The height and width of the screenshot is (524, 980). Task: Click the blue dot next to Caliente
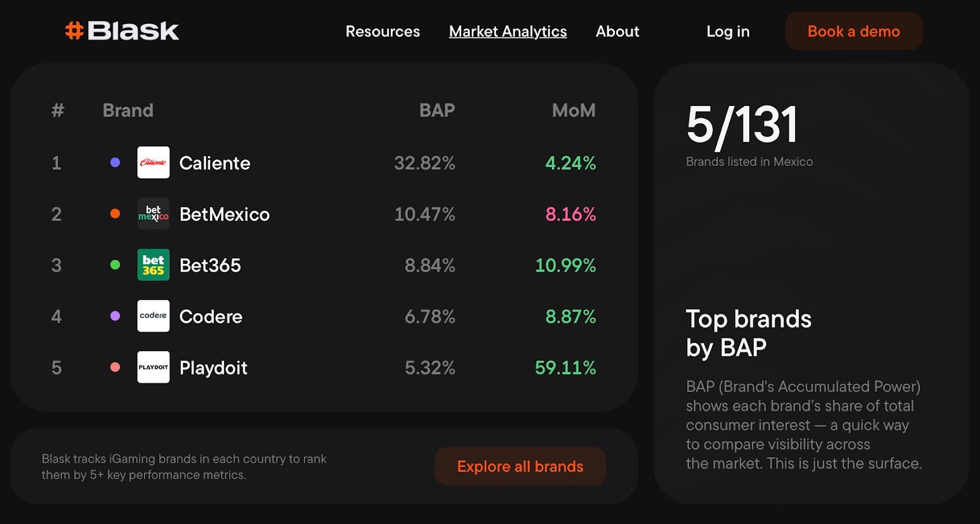click(x=115, y=163)
